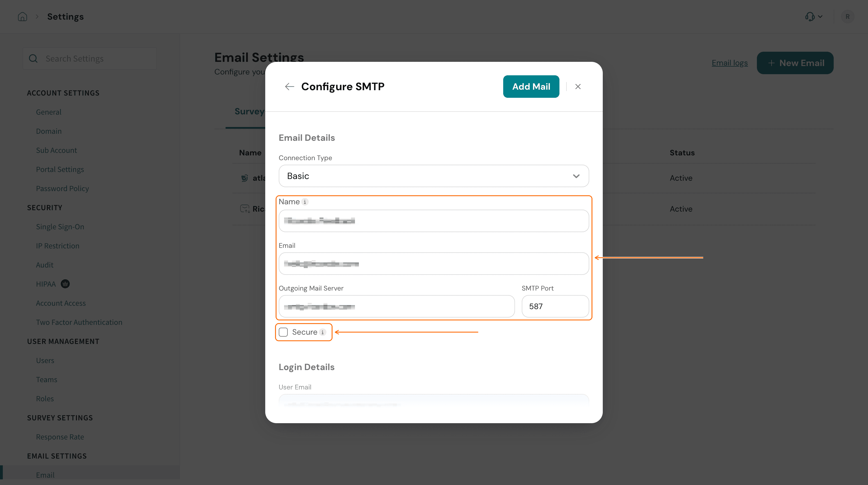Click the HIPAA premium crown badge

tap(65, 284)
